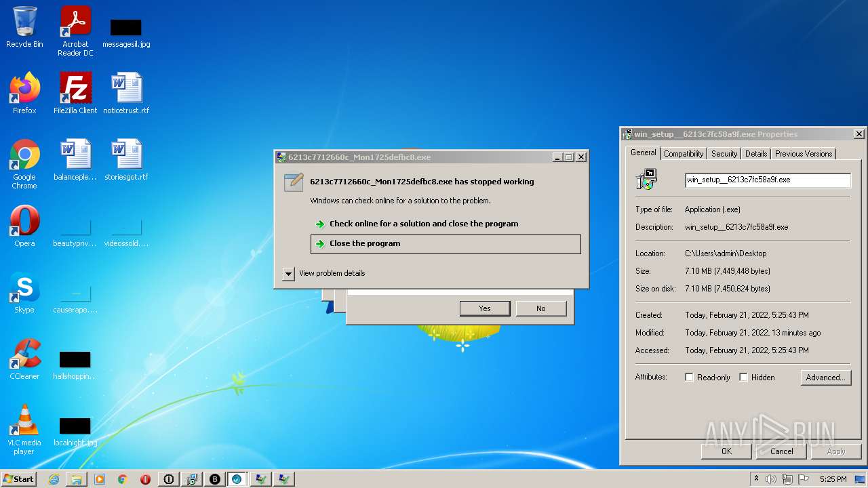868x488 pixels.
Task: Switch to the Compatibility tab
Action: coord(684,154)
